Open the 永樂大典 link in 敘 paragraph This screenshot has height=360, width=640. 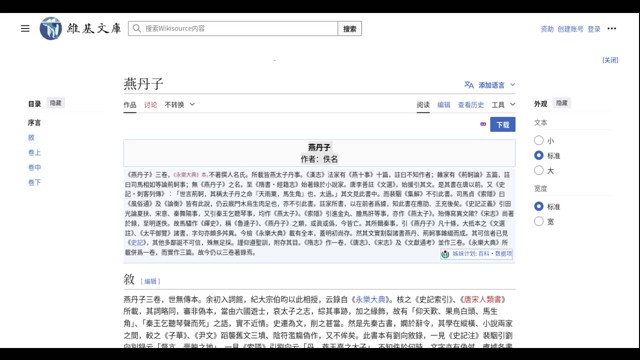point(370,300)
